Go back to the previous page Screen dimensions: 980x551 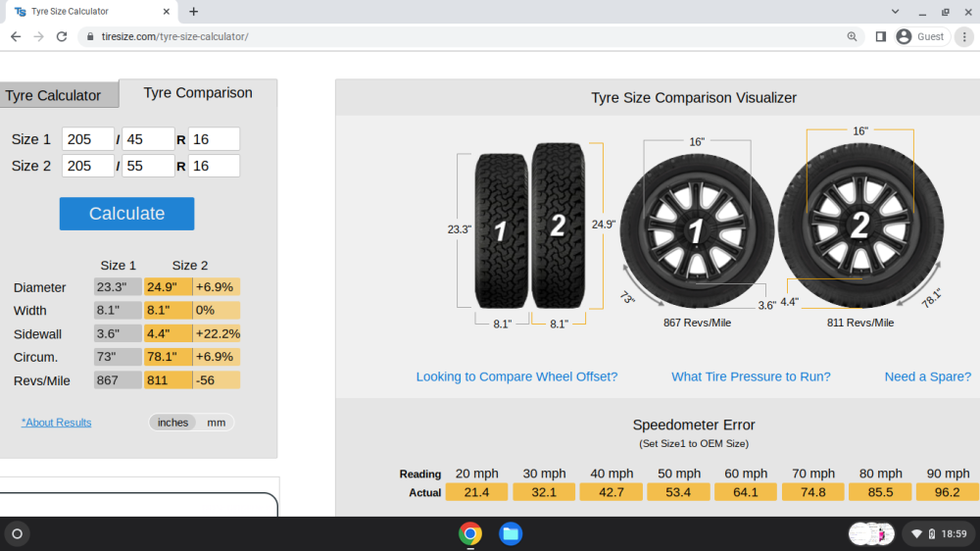16,37
